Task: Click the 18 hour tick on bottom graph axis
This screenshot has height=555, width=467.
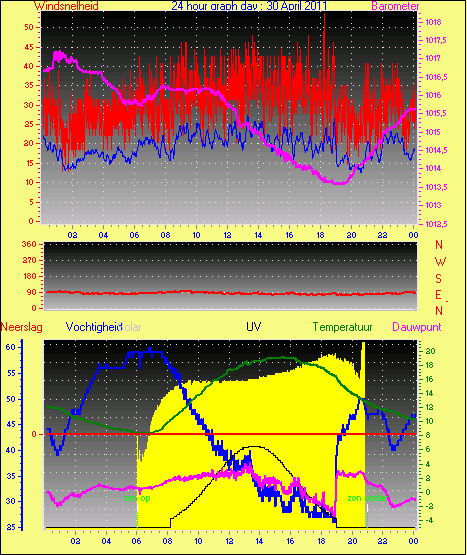Action: pos(321,541)
